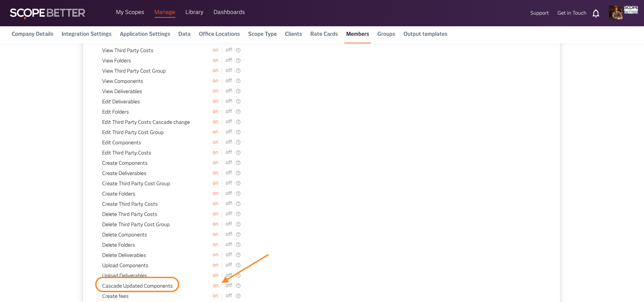The image size is (644, 302).
Task: Select the Delete Third Party Costs label
Action: pyautogui.click(x=130, y=214)
